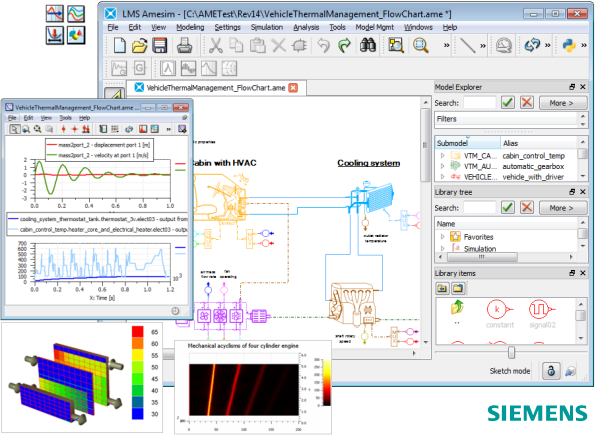Click More > button in Model Explorer
Image resolution: width=600 pixels, height=435 pixels.
(x=562, y=103)
